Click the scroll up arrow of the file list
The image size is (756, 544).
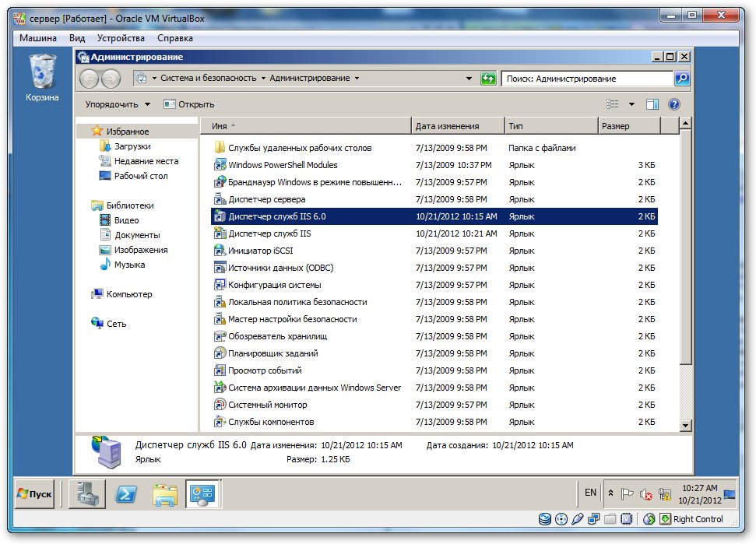(685, 124)
